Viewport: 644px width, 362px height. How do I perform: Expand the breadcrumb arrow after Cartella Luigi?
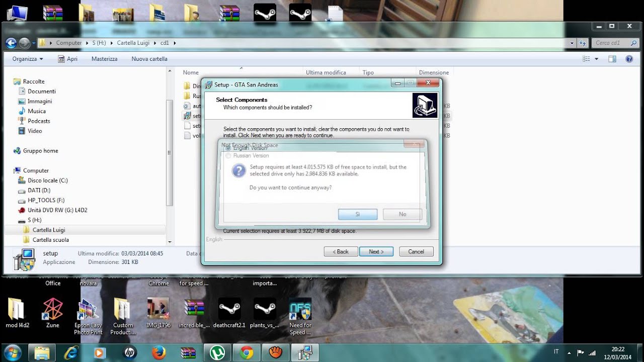[x=155, y=43]
